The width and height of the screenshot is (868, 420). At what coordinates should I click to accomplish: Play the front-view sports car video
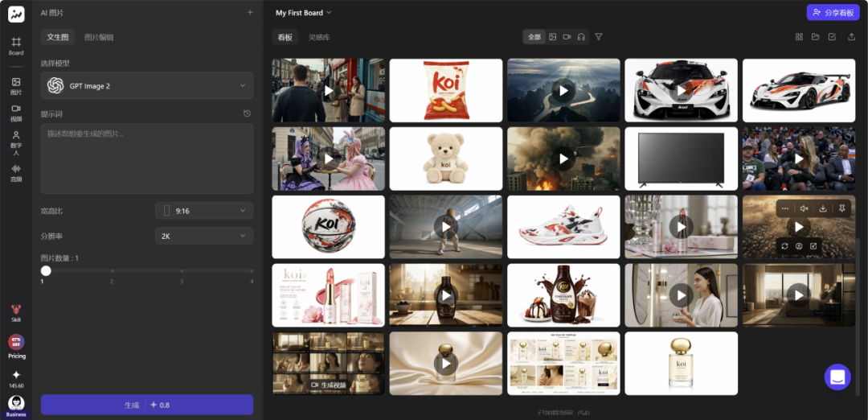681,90
